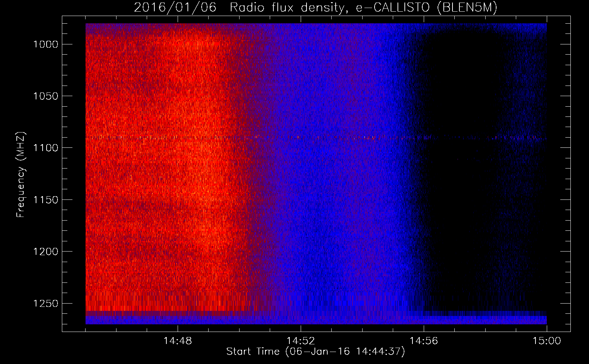Click the 'Frequency (MHZ)' axis label

pyautogui.click(x=21, y=175)
